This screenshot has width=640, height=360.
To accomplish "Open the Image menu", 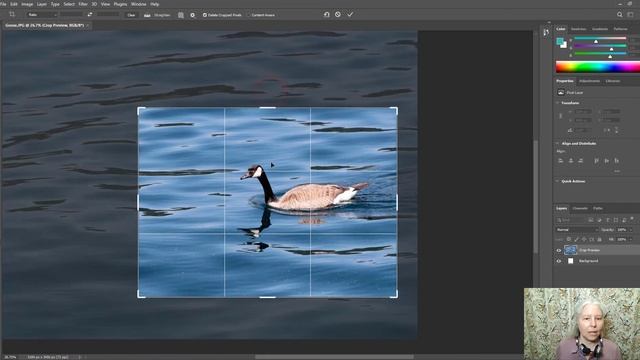I will click(x=27, y=4).
